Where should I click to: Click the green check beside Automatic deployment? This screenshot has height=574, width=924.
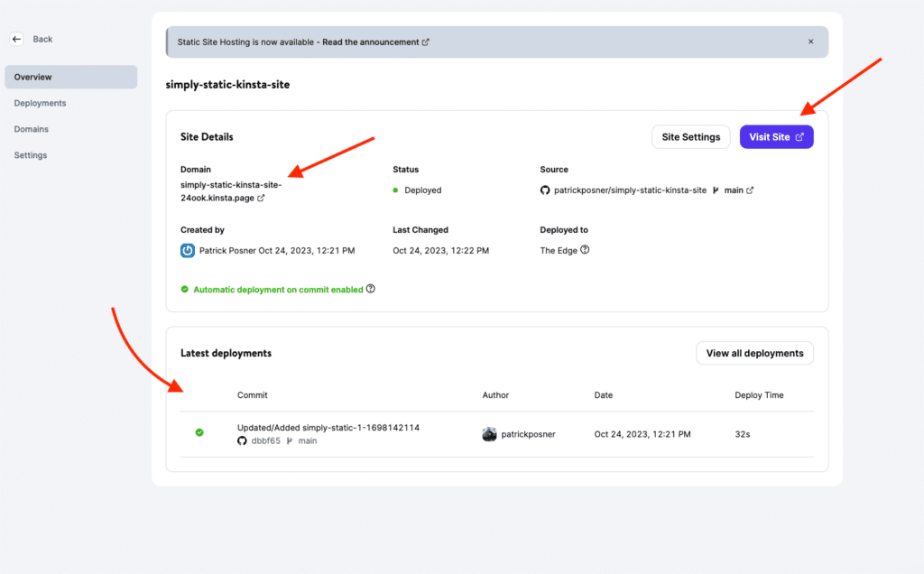[x=184, y=290]
